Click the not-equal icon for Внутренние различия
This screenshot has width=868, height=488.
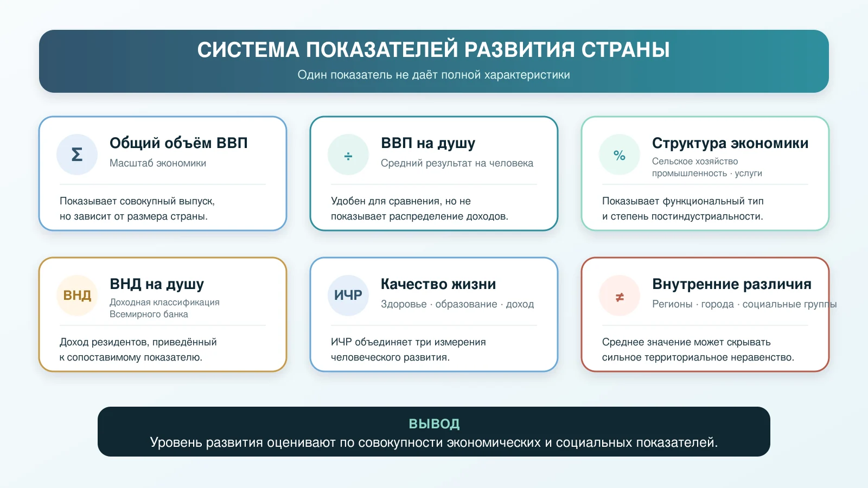pyautogui.click(x=620, y=296)
